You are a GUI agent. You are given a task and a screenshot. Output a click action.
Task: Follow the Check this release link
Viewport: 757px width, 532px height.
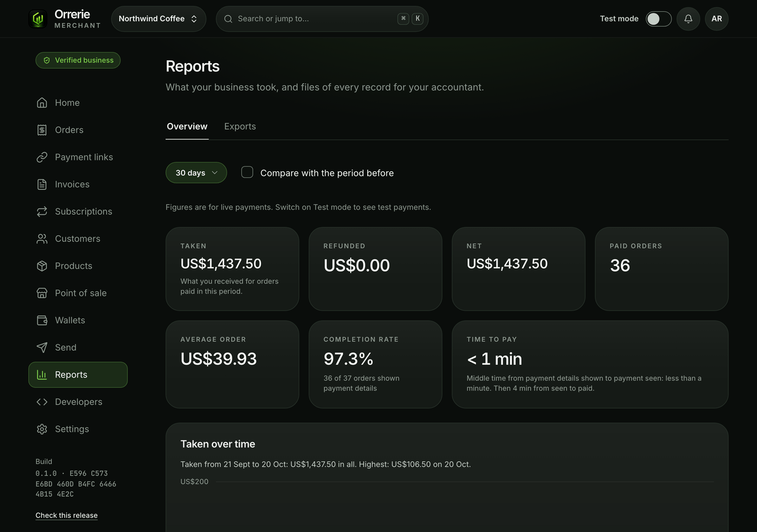pyautogui.click(x=66, y=515)
